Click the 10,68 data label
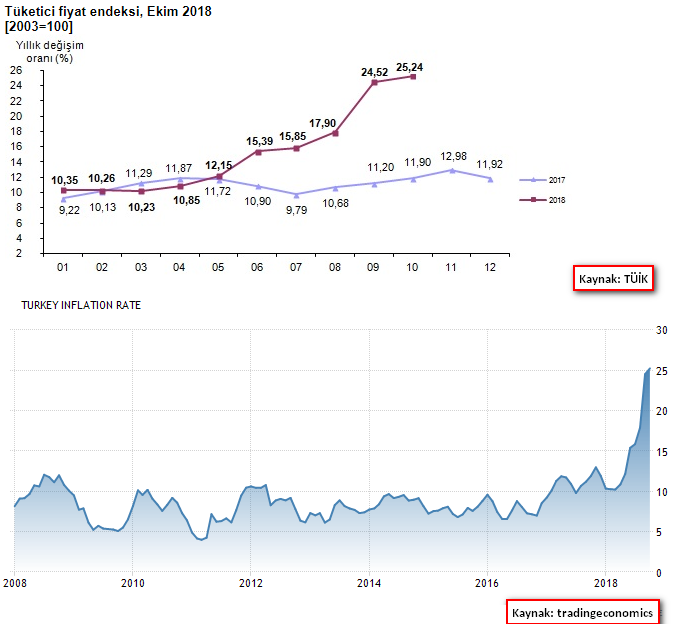This screenshot has width=679, height=624. (x=335, y=203)
